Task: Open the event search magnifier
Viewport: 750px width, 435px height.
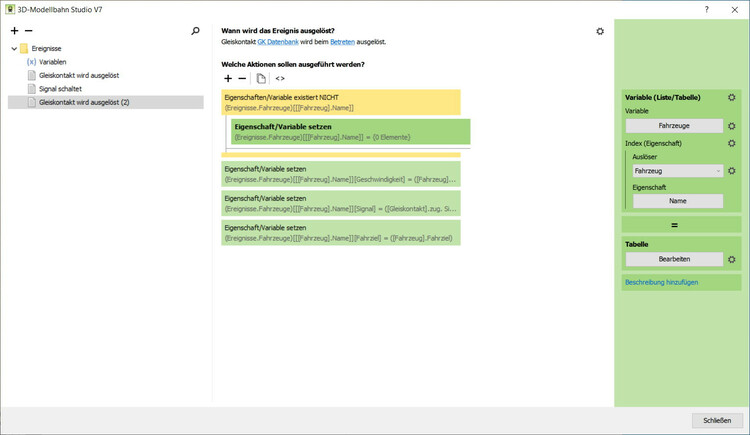Action: [x=195, y=31]
